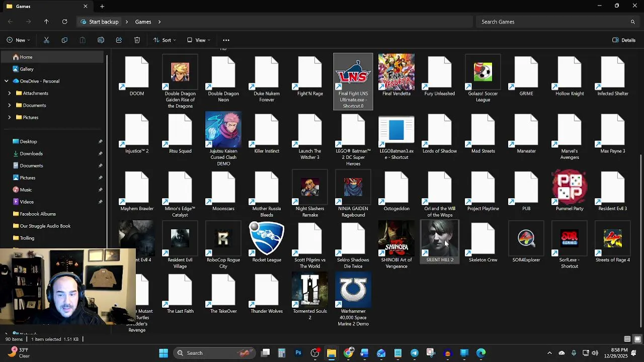Open Google Chrome from the taskbar
This screenshot has height=362, width=644.
(x=348, y=353)
